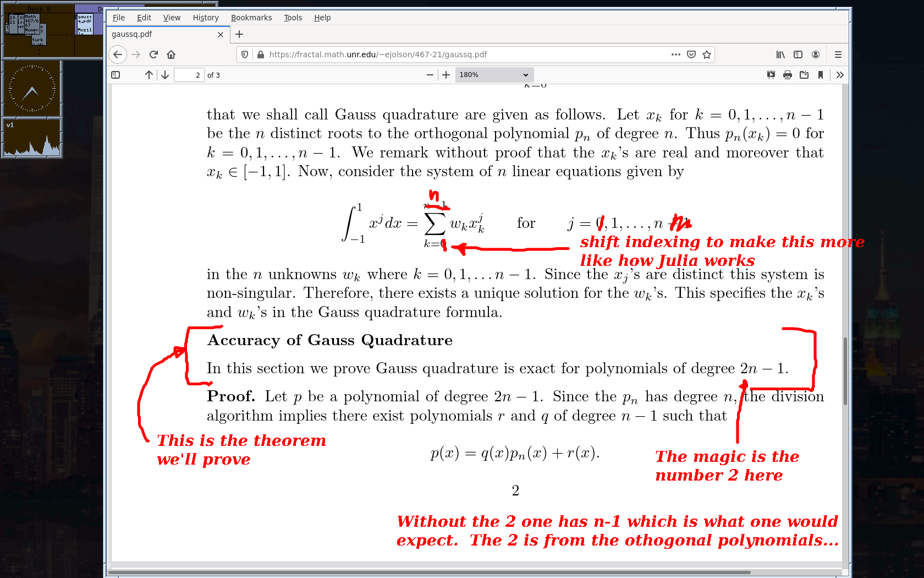Open the Firefox hamburger application menu
924x578 pixels.
(x=838, y=54)
